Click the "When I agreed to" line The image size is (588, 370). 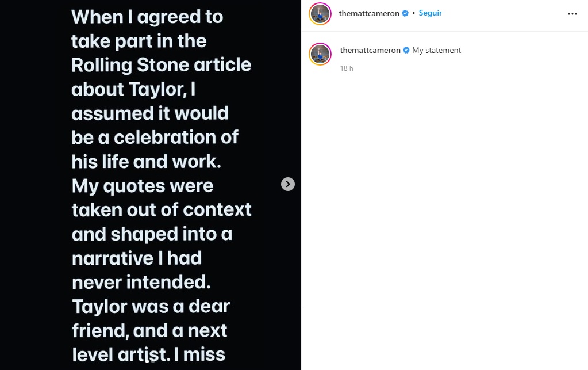[x=147, y=17]
